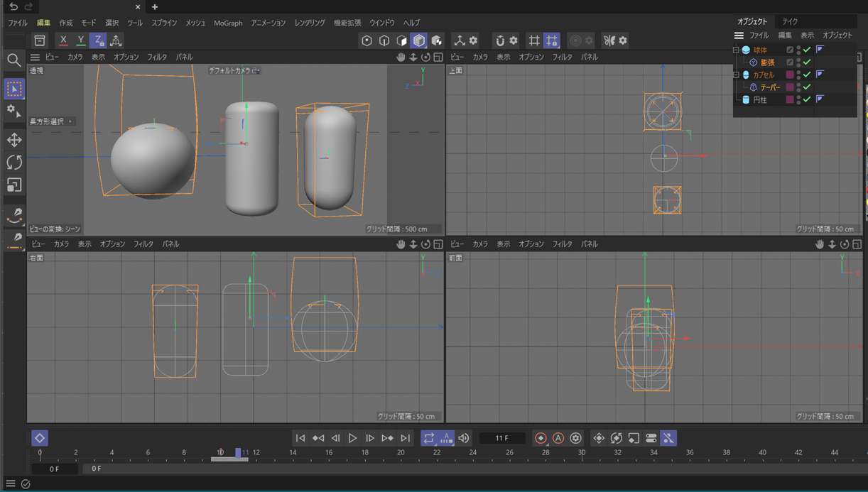Collapse the 球体 tree node
The width and height of the screenshot is (868, 492).
coord(736,50)
